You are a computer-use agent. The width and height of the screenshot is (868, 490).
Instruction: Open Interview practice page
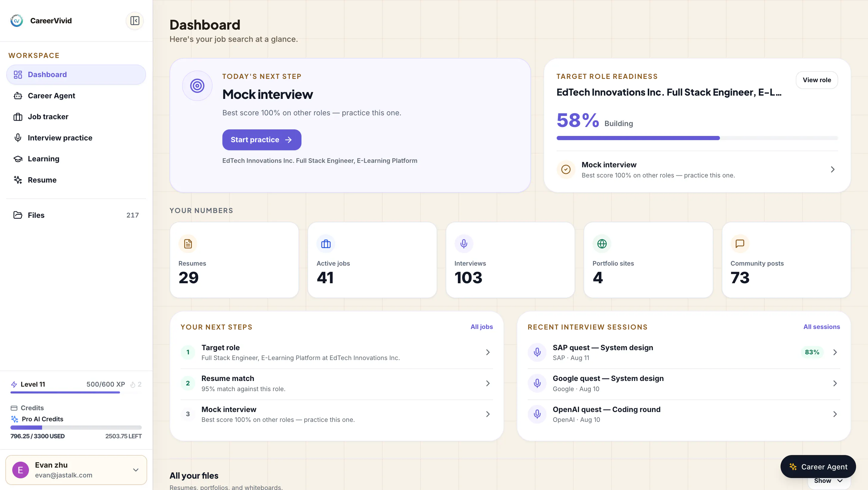point(76,138)
